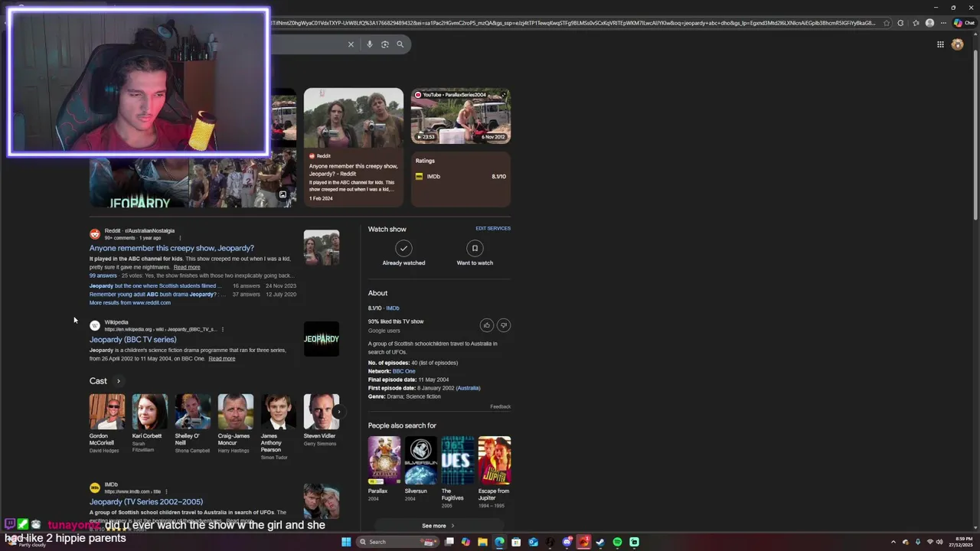Open Outlook from taskbar

(533, 542)
